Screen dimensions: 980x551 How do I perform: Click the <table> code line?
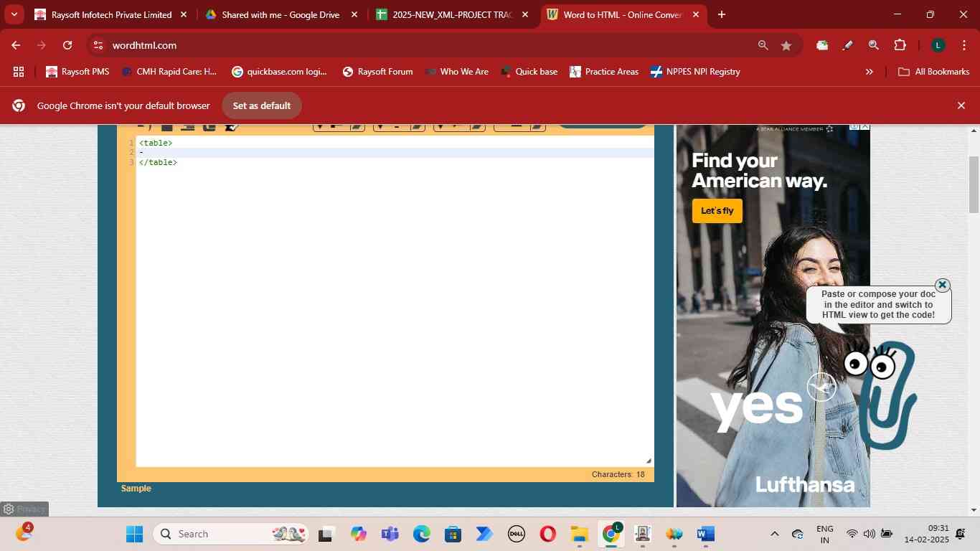point(156,143)
